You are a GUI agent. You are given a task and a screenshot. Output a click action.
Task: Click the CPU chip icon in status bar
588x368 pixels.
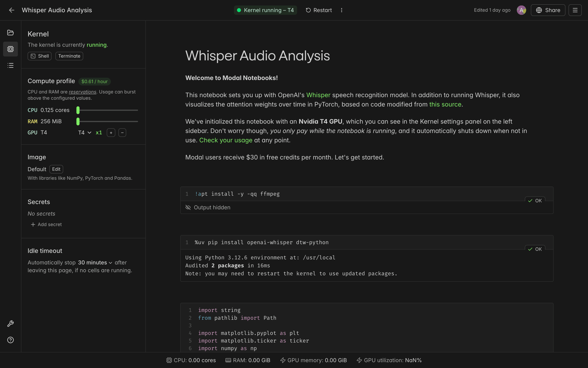click(x=169, y=360)
